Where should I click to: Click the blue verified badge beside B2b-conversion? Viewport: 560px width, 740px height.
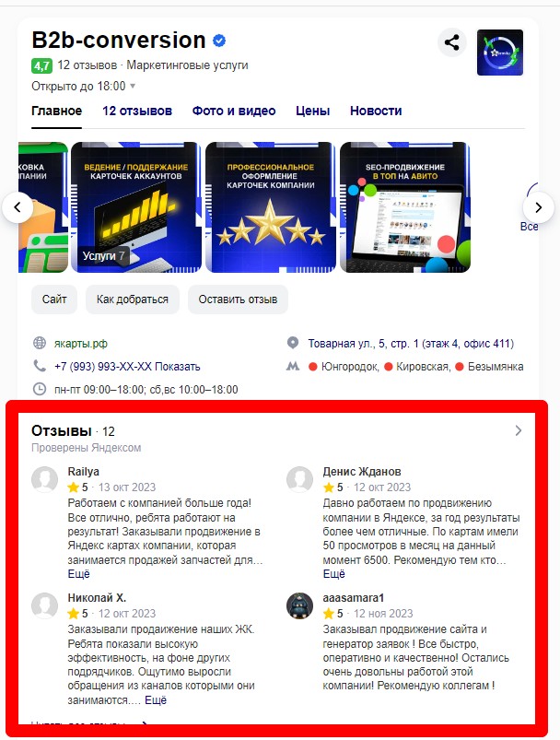coord(219,41)
